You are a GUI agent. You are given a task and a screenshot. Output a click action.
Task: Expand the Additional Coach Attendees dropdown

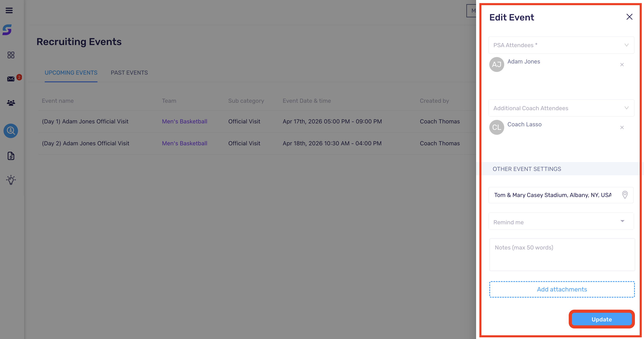[561, 108]
